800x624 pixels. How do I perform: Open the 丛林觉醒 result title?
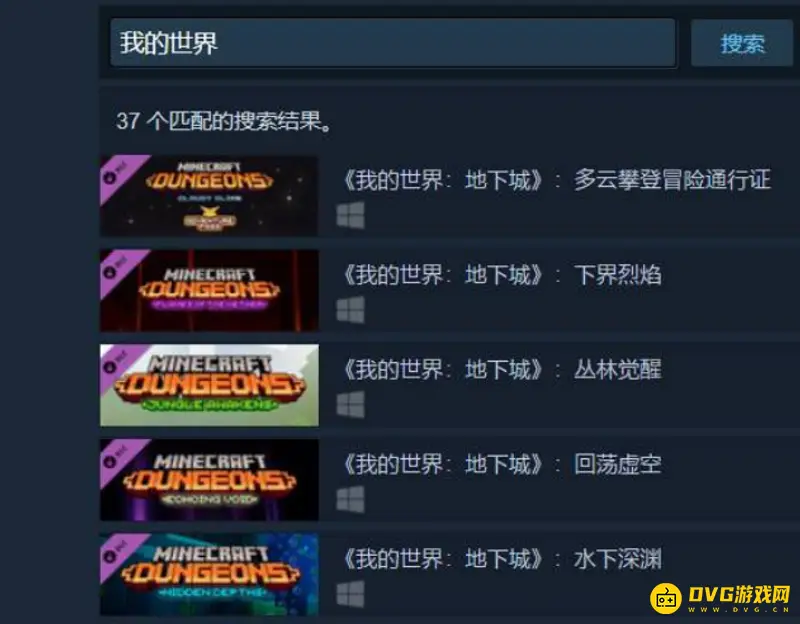click(x=502, y=370)
